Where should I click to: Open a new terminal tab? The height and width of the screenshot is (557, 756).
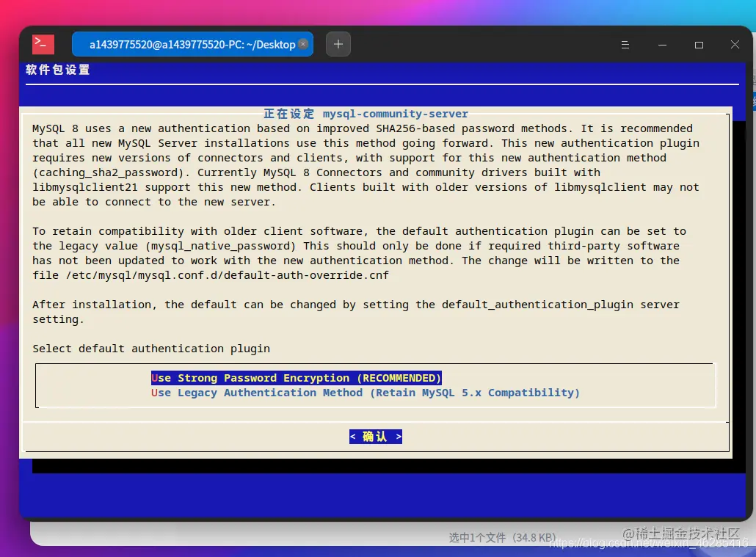(338, 44)
